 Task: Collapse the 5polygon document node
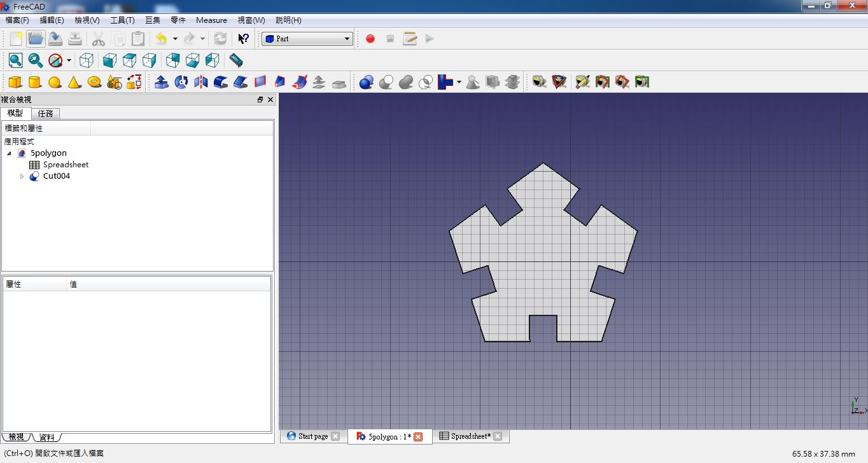9,153
